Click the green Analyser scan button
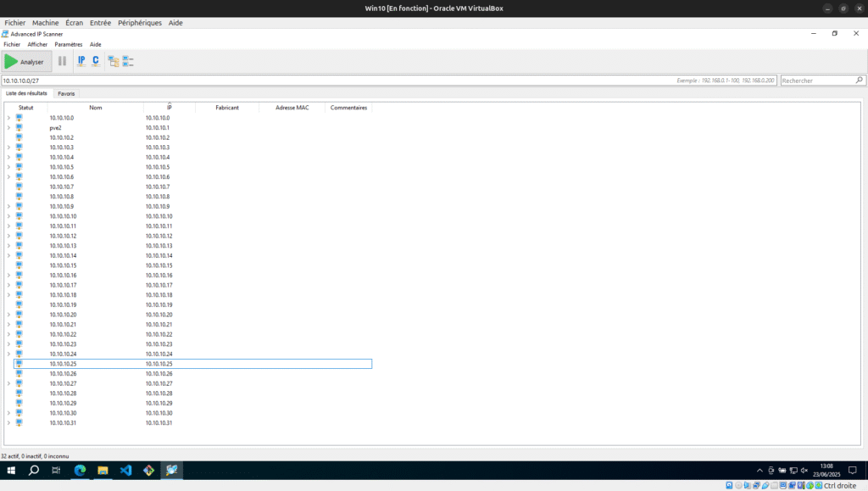 point(25,61)
